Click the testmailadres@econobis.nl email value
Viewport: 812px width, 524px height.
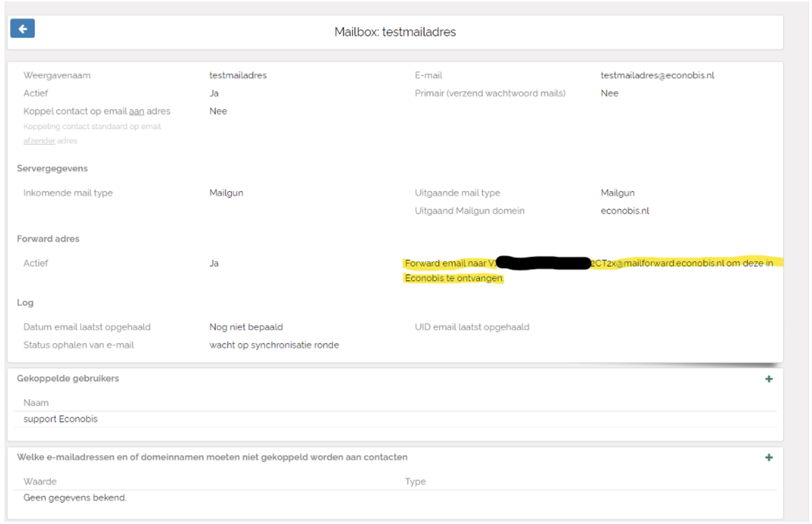pos(657,75)
